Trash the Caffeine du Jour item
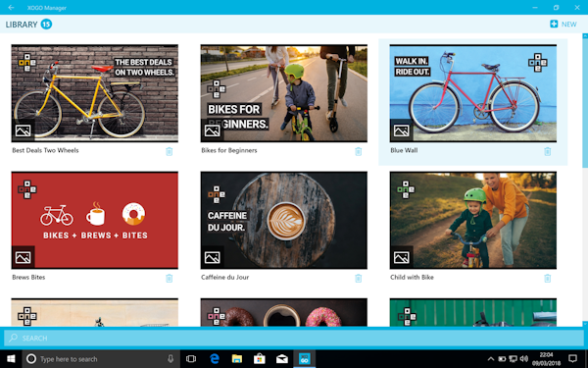Image resolution: width=588 pixels, height=368 pixels. [358, 279]
